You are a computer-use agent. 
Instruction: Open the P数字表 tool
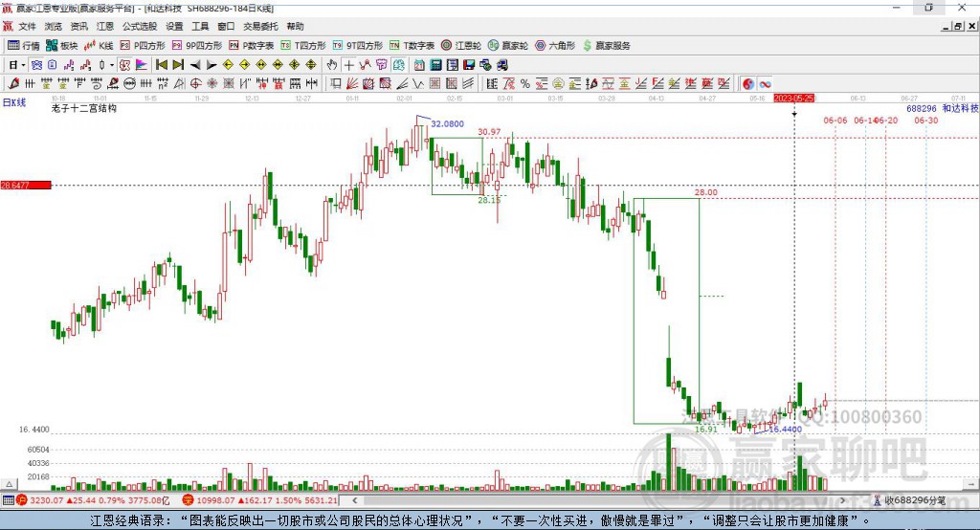pos(252,46)
